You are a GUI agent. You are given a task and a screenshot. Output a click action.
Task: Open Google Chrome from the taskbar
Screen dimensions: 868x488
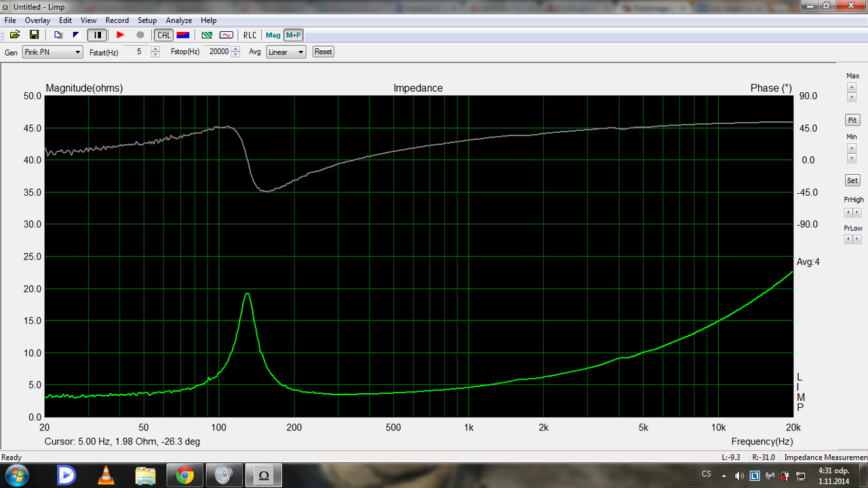coord(185,476)
